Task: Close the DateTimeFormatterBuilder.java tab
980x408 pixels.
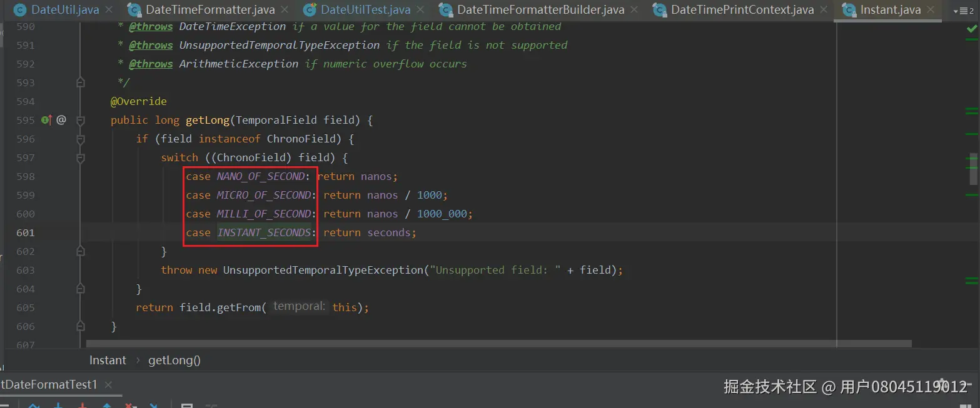Action: click(x=635, y=10)
